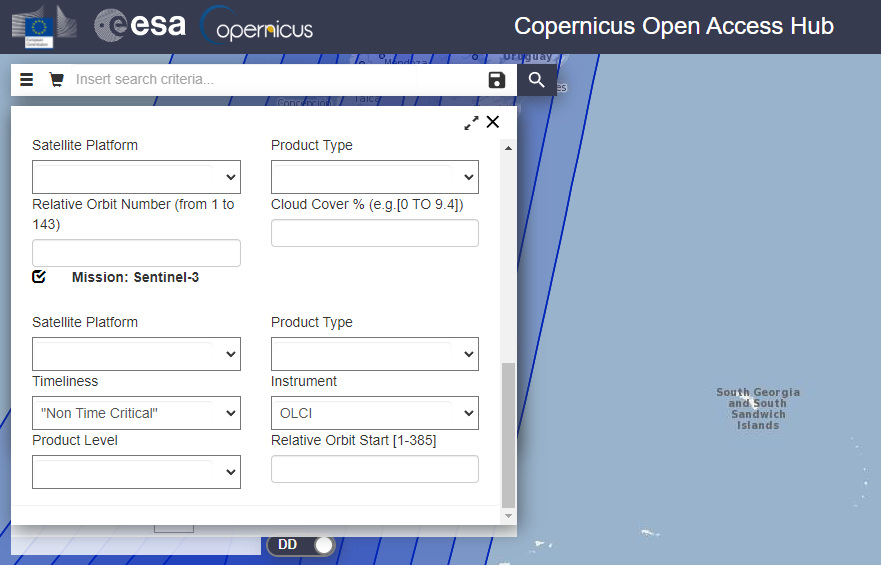Open the hamburger menu icon

[26, 80]
